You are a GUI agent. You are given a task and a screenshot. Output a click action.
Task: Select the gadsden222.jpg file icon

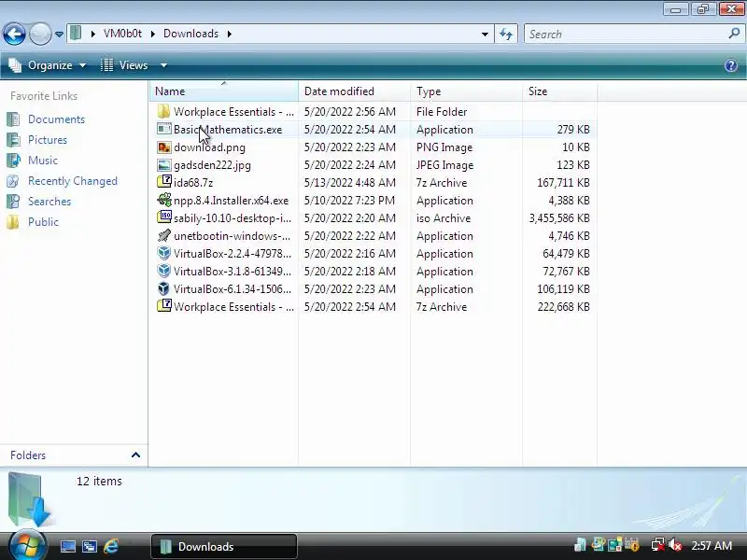163,165
